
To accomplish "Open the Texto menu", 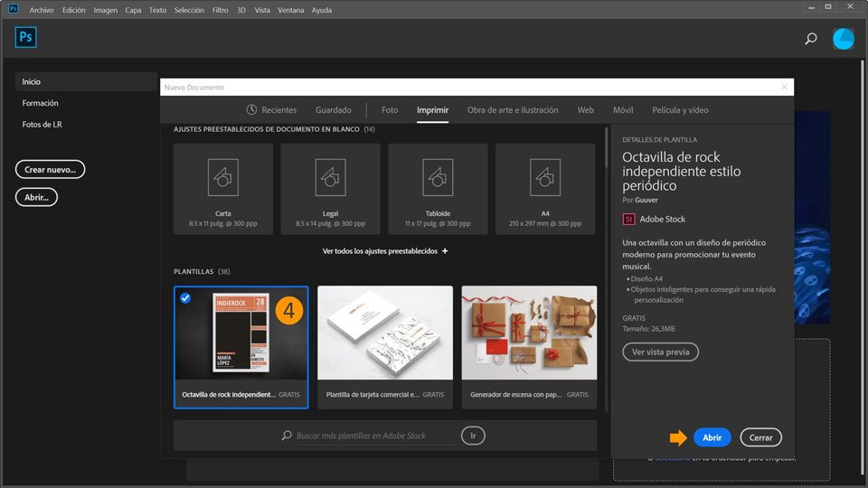I will click(157, 10).
